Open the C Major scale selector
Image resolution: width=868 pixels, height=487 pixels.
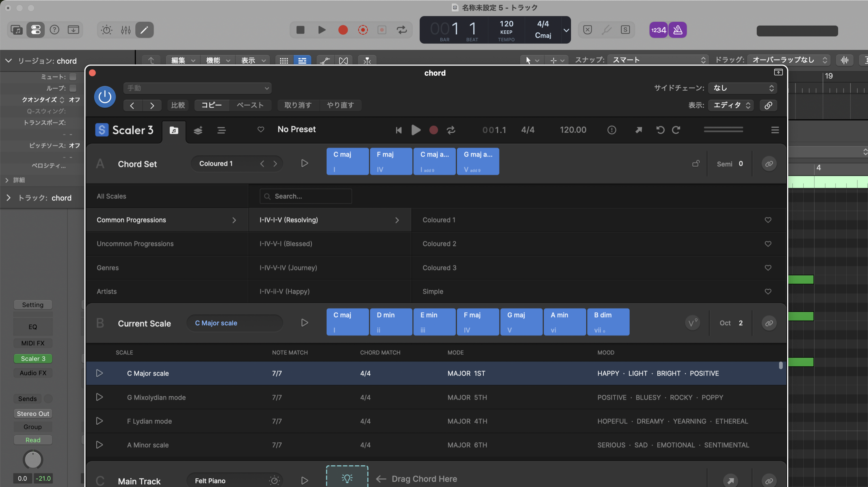(x=235, y=323)
